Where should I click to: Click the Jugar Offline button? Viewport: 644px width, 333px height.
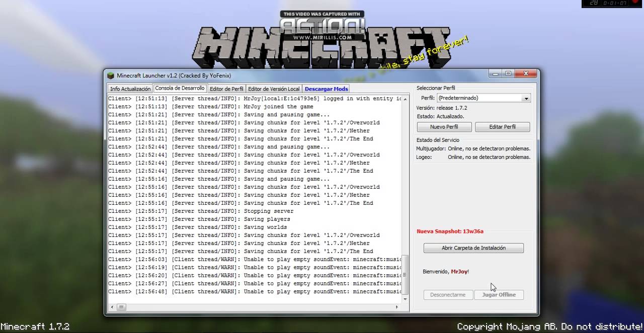pyautogui.click(x=499, y=295)
